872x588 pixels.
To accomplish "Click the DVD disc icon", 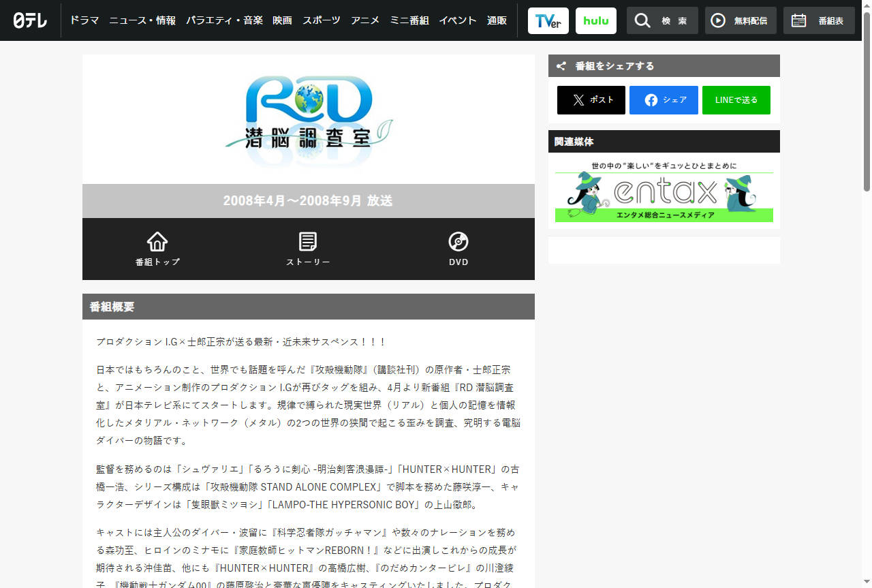I will [x=458, y=241].
